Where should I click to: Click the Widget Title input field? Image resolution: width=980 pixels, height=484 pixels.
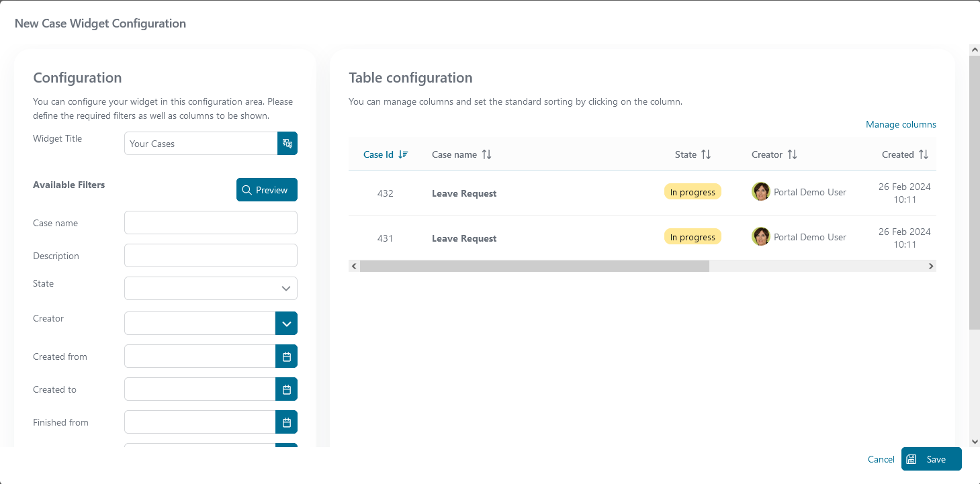pyautogui.click(x=201, y=143)
